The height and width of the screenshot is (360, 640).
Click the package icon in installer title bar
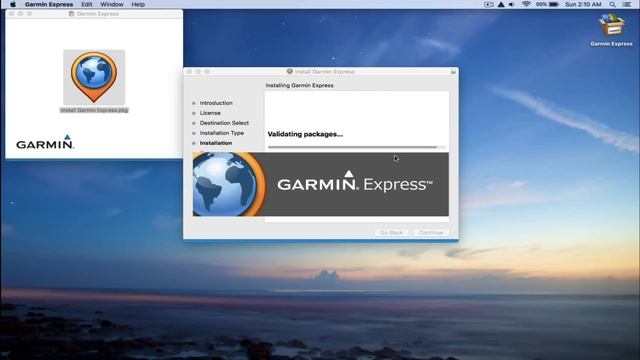pos(289,71)
